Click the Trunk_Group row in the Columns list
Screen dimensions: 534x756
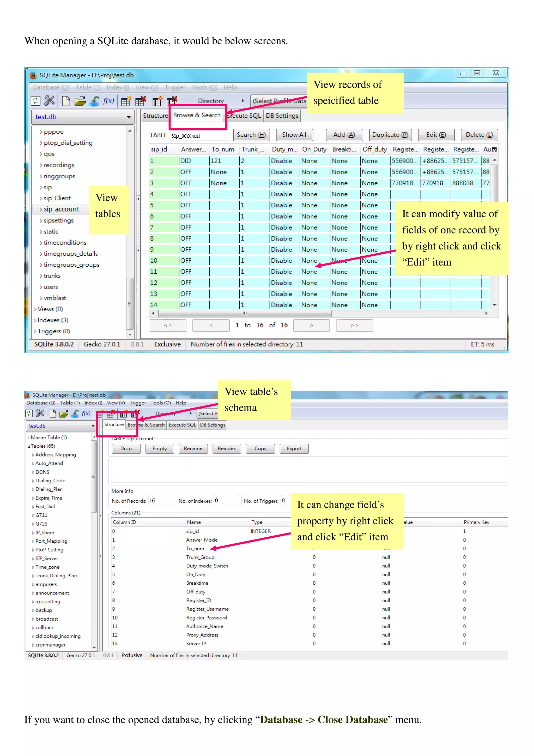[309, 557]
